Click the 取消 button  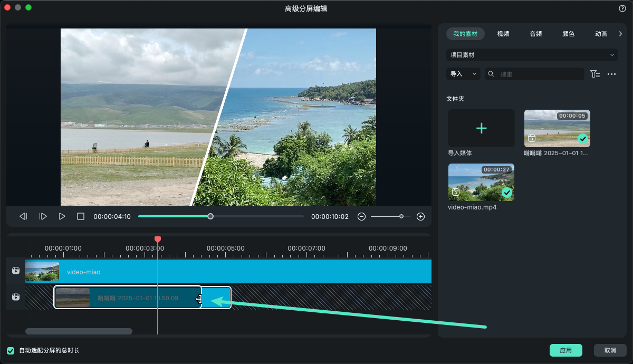[x=610, y=350]
